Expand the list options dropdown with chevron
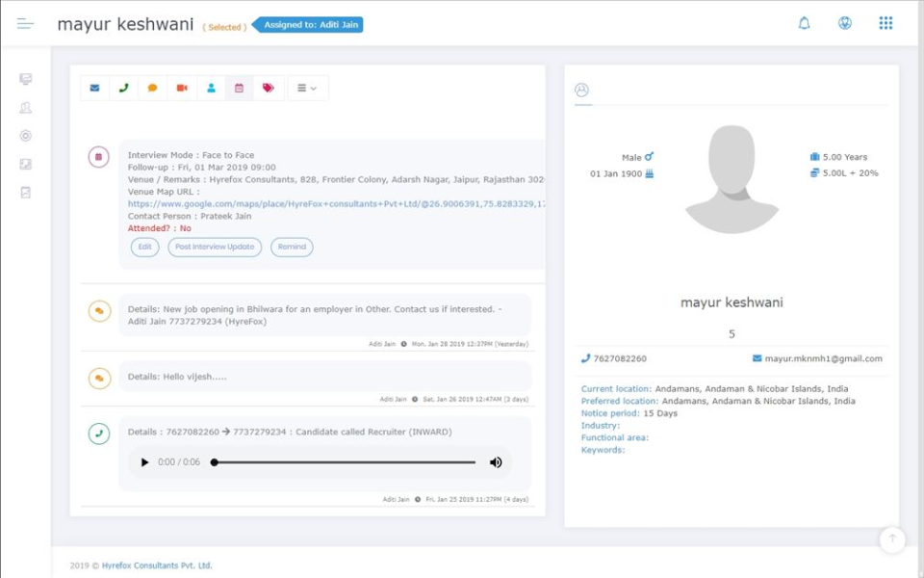The height and width of the screenshot is (578, 924). tap(306, 88)
